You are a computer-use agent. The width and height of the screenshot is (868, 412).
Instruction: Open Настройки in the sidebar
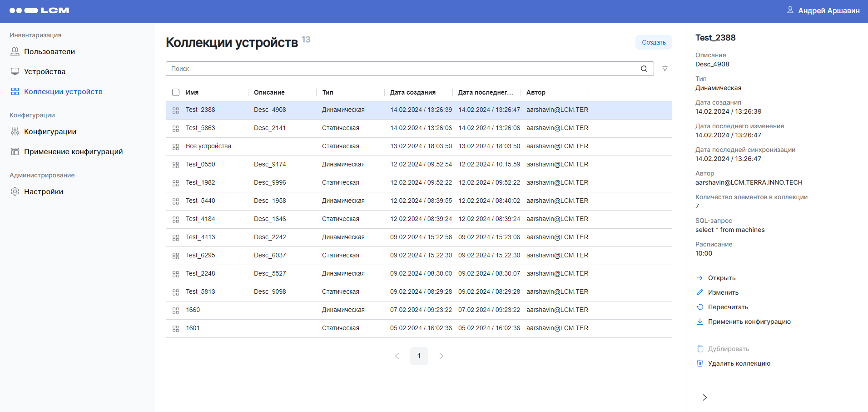click(x=43, y=192)
